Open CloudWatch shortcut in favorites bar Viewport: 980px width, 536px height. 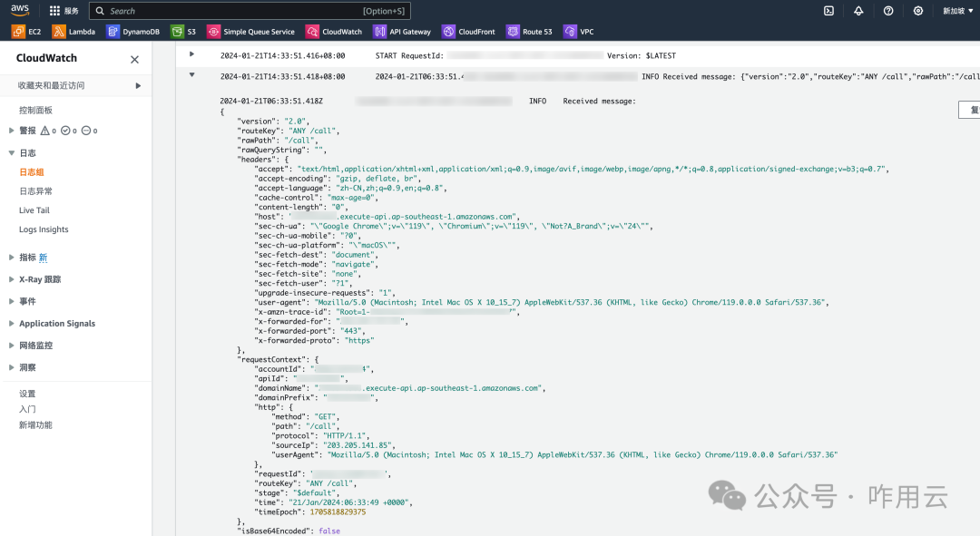(334, 31)
